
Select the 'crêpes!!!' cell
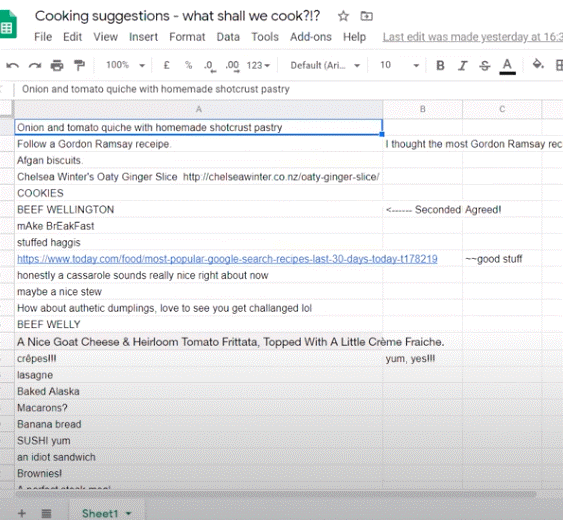(x=199, y=358)
